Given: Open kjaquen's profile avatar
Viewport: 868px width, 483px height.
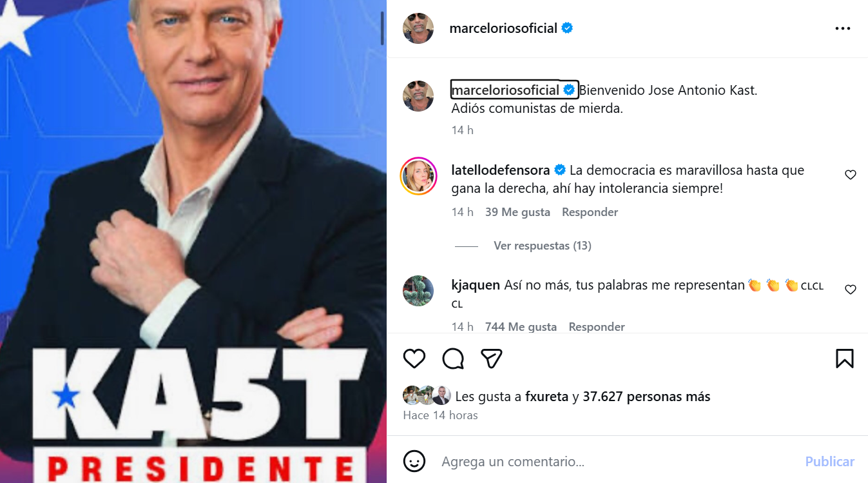Looking at the screenshot, I should pos(418,290).
